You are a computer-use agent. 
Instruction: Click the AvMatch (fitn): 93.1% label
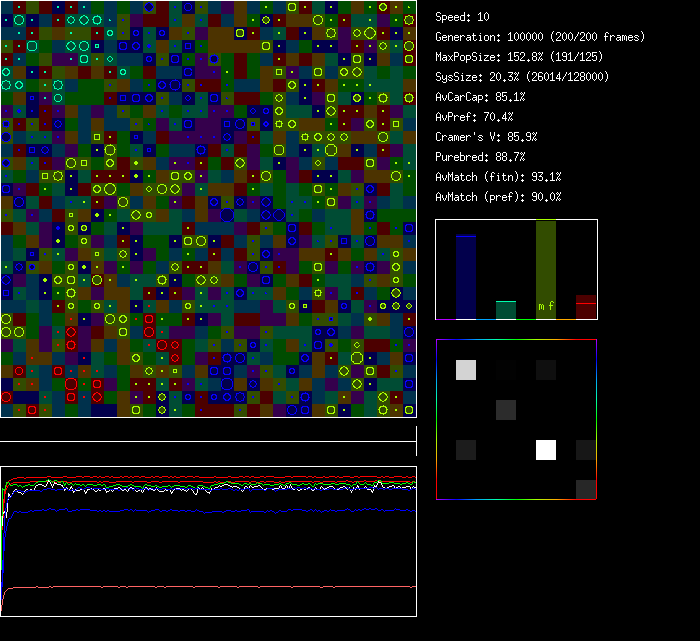[x=498, y=177]
